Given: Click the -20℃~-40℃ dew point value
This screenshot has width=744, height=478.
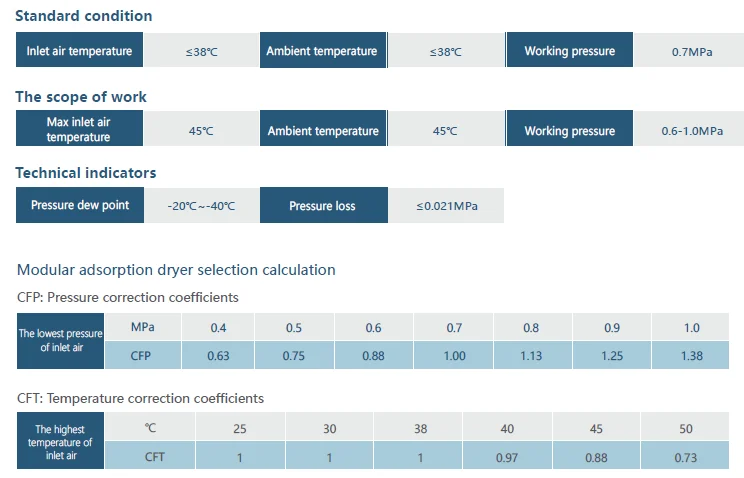Looking at the screenshot, I should pos(201,206).
